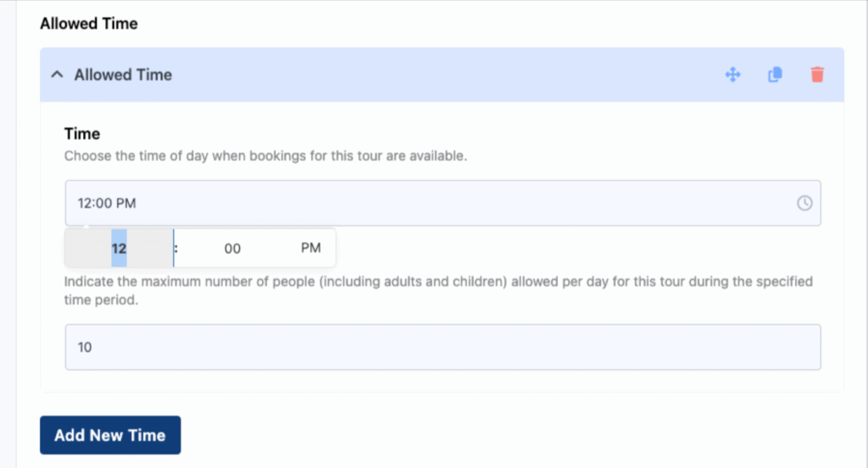Click the white panel below people field

tap(442, 381)
